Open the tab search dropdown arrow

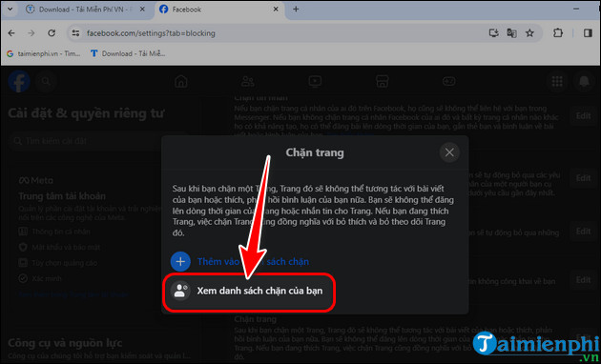pos(10,10)
